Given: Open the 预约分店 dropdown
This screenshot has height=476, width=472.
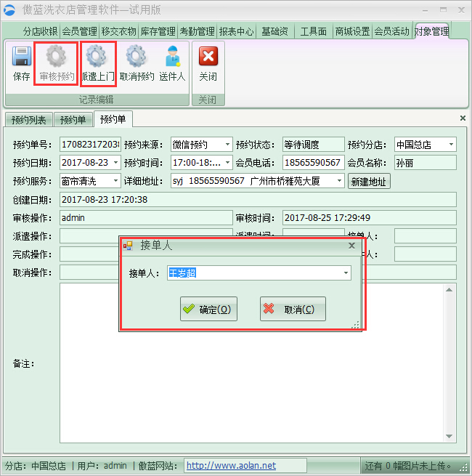Looking at the screenshot, I should (x=451, y=145).
